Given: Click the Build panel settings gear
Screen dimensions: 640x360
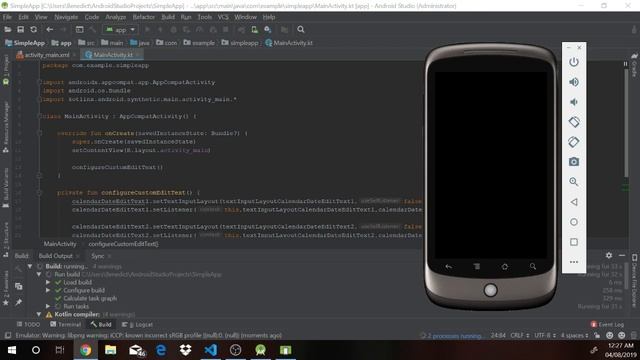Looking at the screenshot, I should click(609, 256).
